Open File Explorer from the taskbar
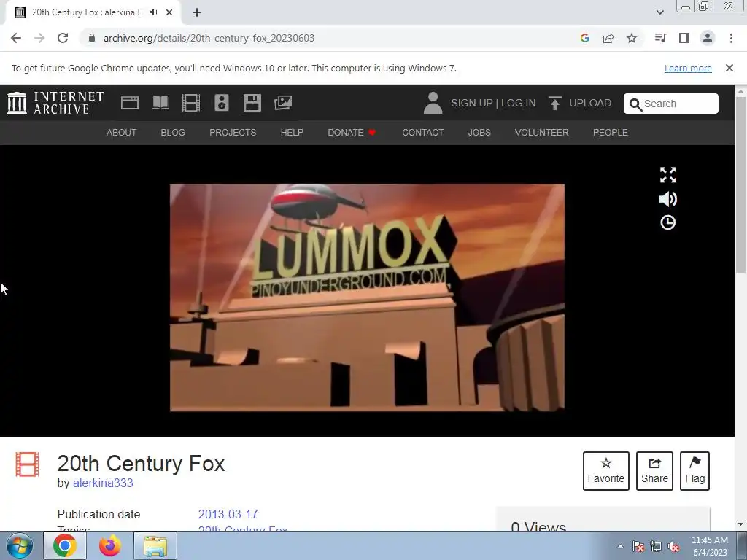 pos(155,545)
